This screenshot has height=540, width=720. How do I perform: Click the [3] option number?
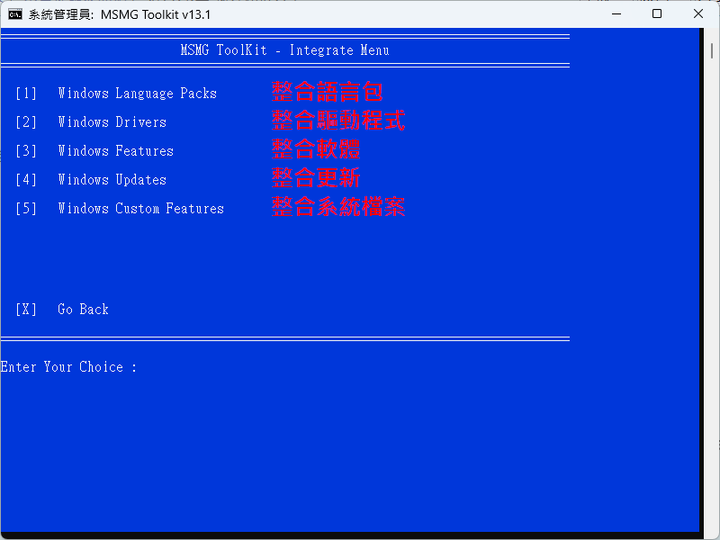tap(26, 151)
